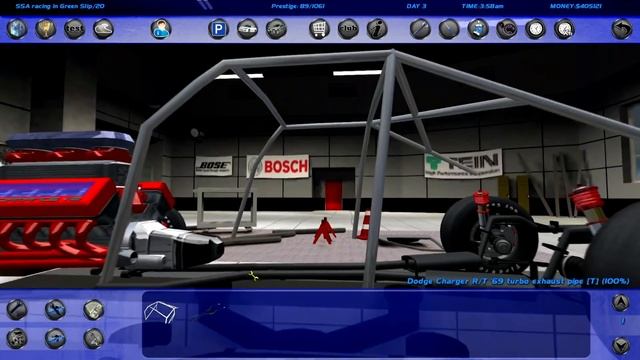Click the round 'club' button

coord(348,29)
